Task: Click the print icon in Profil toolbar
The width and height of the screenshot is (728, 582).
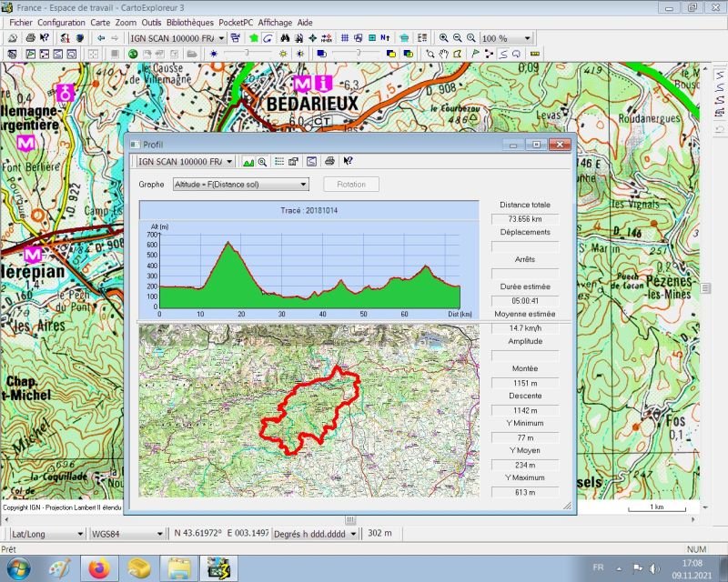Action: (329, 161)
